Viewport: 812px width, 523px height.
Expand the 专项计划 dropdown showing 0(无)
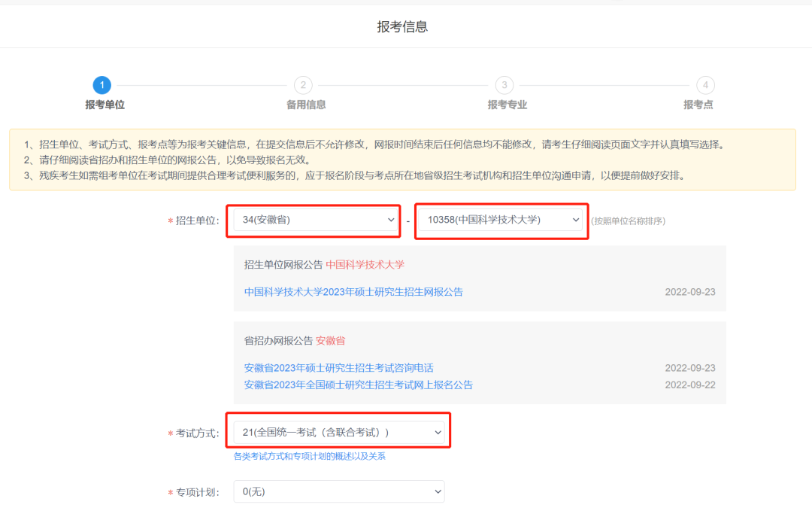(x=339, y=491)
